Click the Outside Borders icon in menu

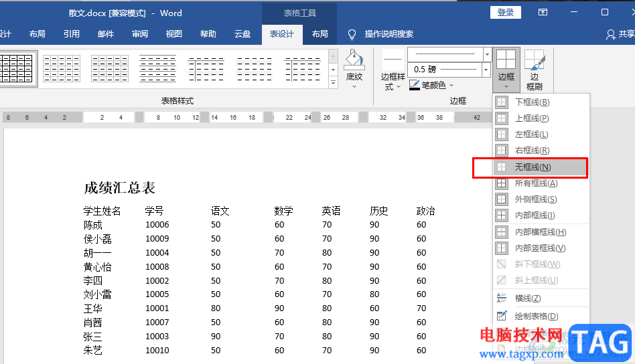[x=501, y=199]
